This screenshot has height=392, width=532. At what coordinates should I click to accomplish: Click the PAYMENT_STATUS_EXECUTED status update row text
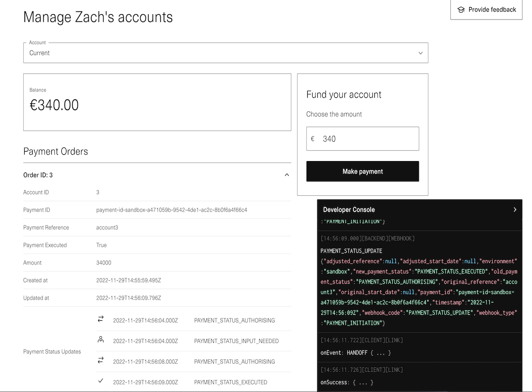230,382
